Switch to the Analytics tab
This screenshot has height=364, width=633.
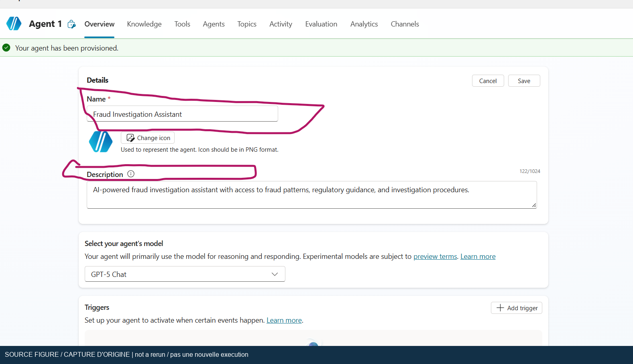pos(364,24)
